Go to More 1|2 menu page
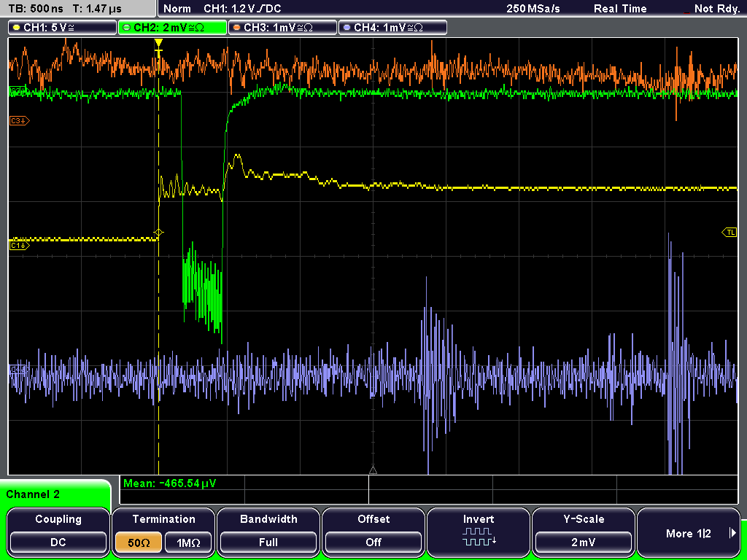 point(689,532)
